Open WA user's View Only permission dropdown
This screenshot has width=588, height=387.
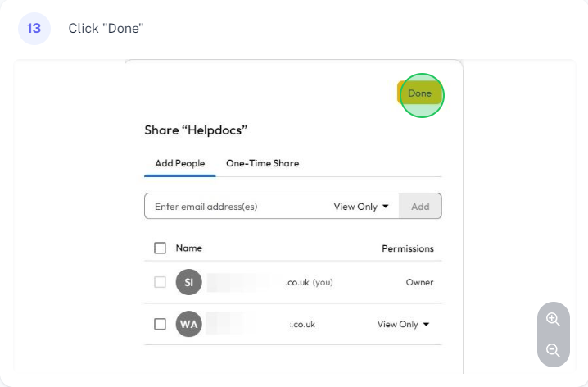click(x=403, y=324)
